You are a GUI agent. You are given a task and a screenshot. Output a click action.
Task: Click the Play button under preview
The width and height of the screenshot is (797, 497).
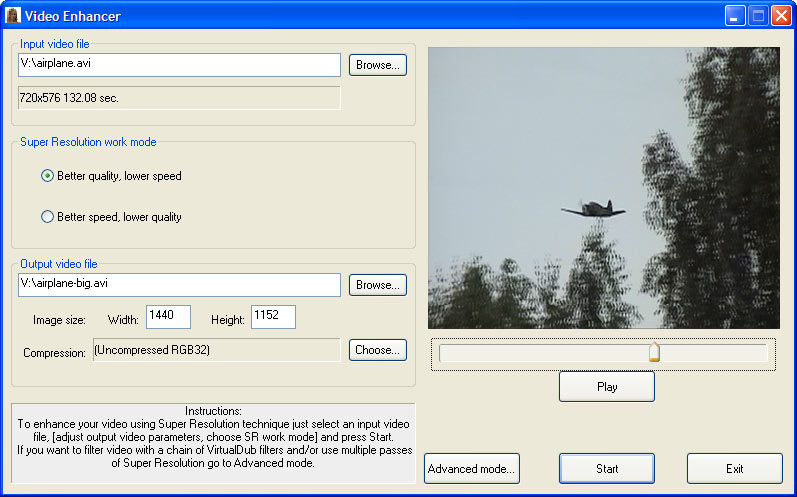[607, 387]
